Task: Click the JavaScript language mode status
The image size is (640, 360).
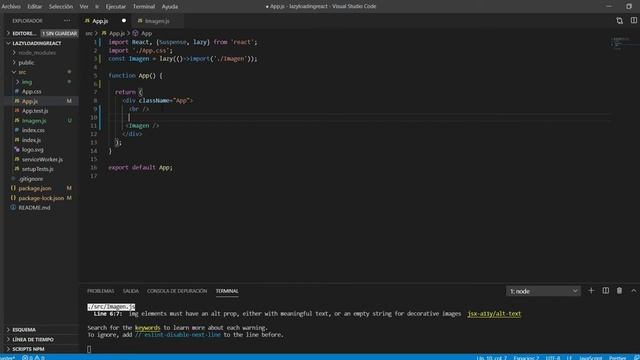Action: click(590, 358)
